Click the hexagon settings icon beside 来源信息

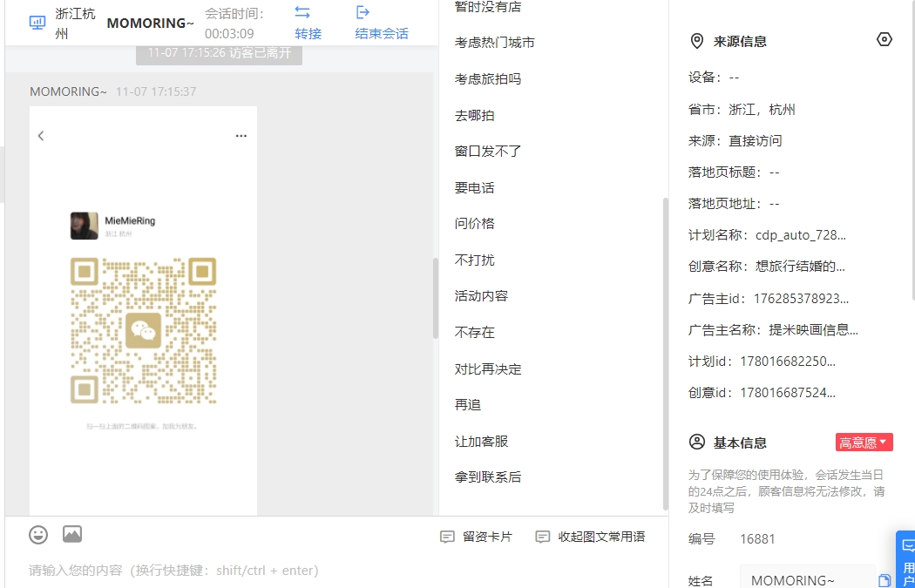pyautogui.click(x=884, y=40)
